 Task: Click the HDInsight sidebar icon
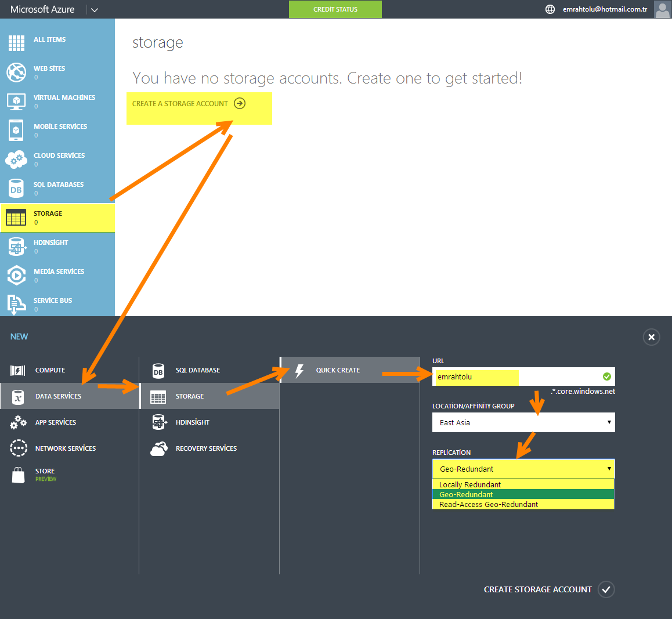(x=16, y=247)
